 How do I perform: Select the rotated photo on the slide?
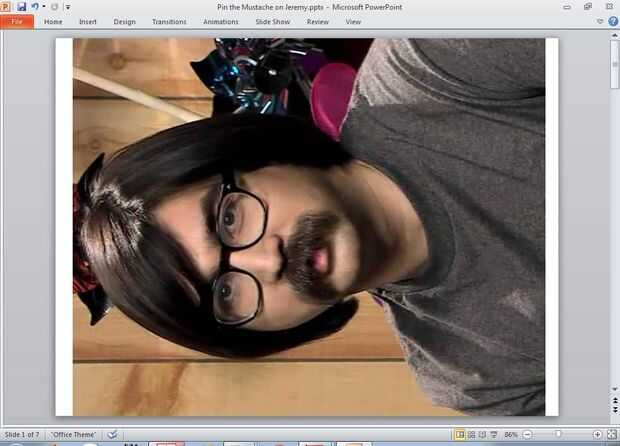coord(309,227)
